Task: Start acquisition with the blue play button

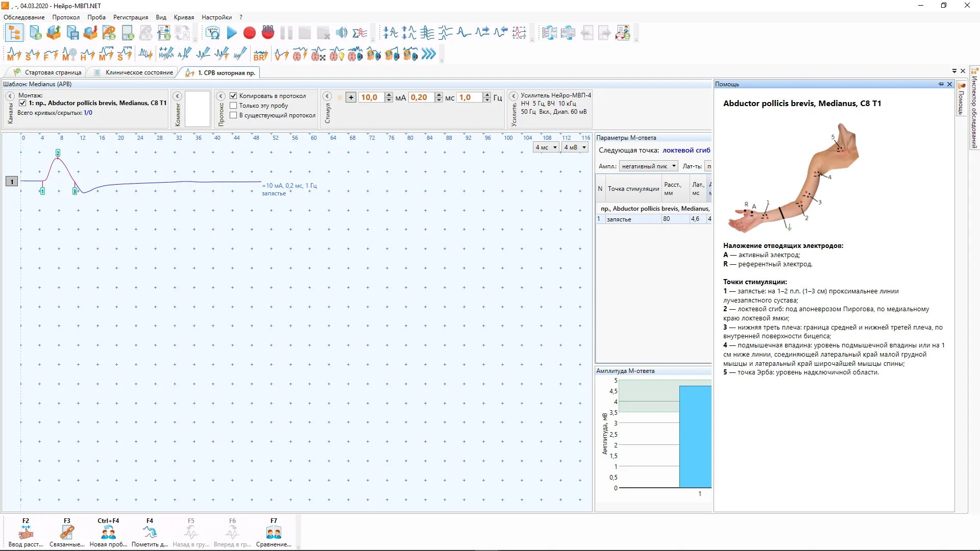Action: (x=232, y=33)
